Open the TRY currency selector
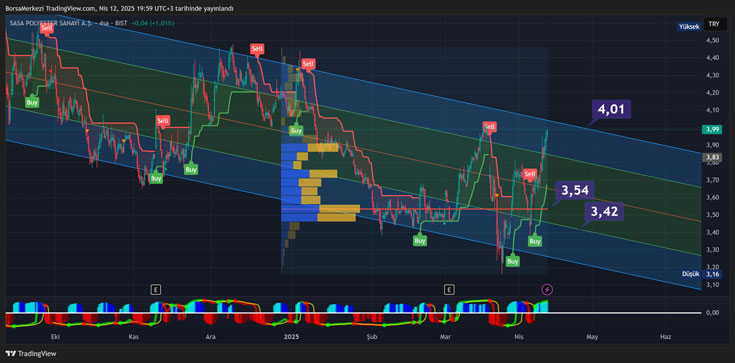The image size is (735, 363). 714,24
